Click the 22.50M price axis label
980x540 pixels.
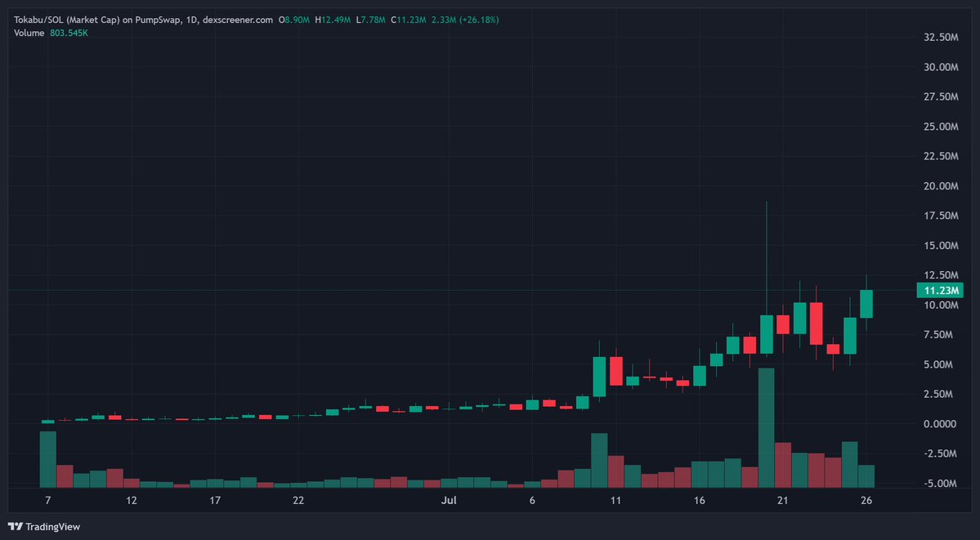(941, 156)
